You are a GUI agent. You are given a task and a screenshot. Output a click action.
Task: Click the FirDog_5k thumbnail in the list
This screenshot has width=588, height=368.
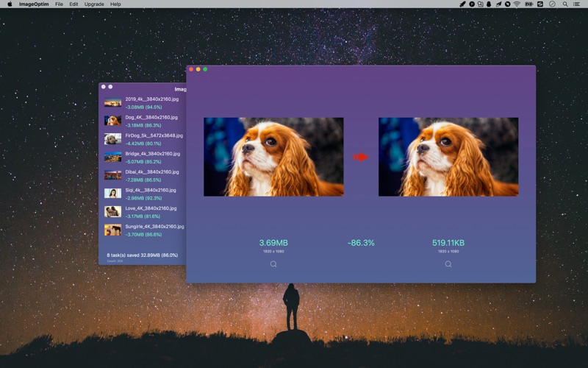click(112, 138)
